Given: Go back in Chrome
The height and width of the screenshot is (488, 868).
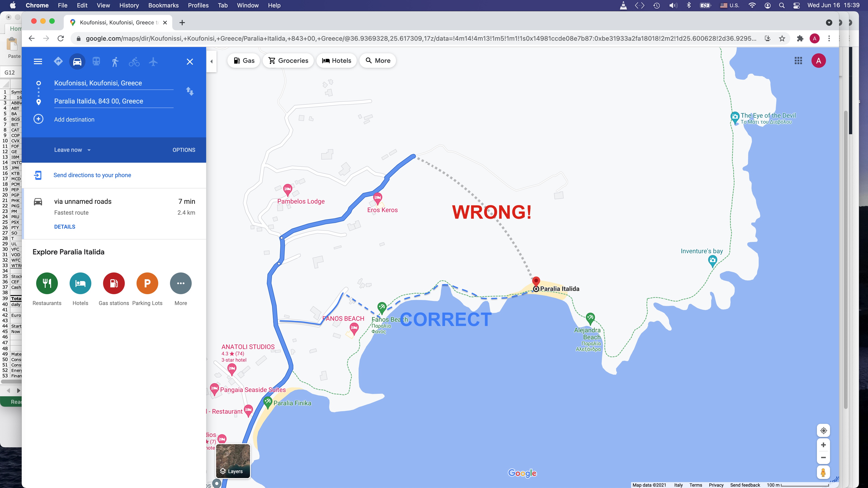Looking at the screenshot, I should 31,38.
